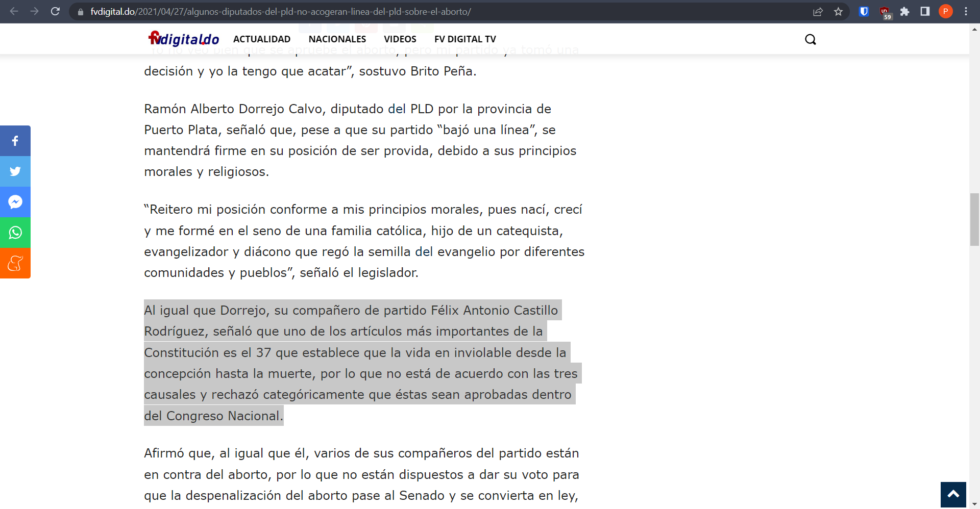This screenshot has width=980, height=509.
Task: Open the VIDEOS section
Action: coord(400,39)
